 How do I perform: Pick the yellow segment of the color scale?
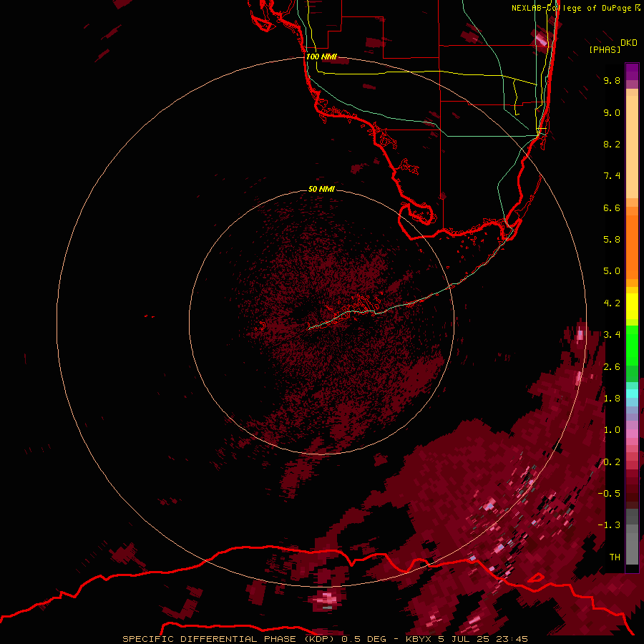pyautogui.click(x=632, y=306)
